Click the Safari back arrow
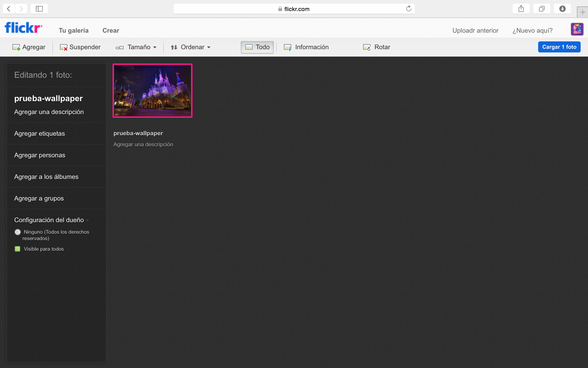This screenshot has width=588, height=368. pyautogui.click(x=9, y=9)
